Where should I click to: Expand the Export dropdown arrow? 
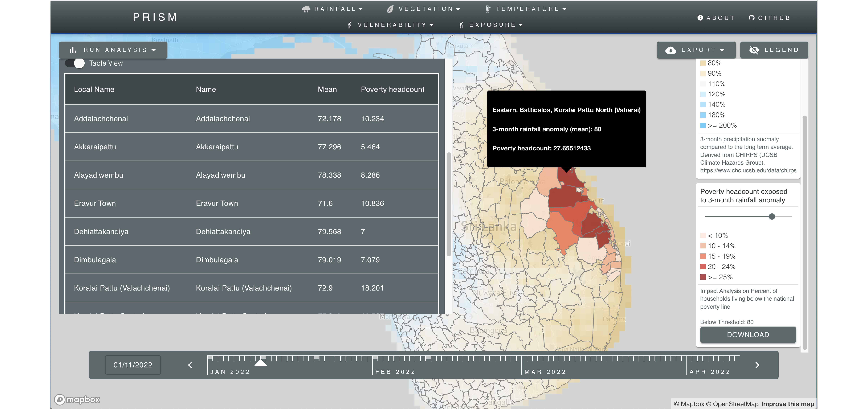pyautogui.click(x=722, y=50)
